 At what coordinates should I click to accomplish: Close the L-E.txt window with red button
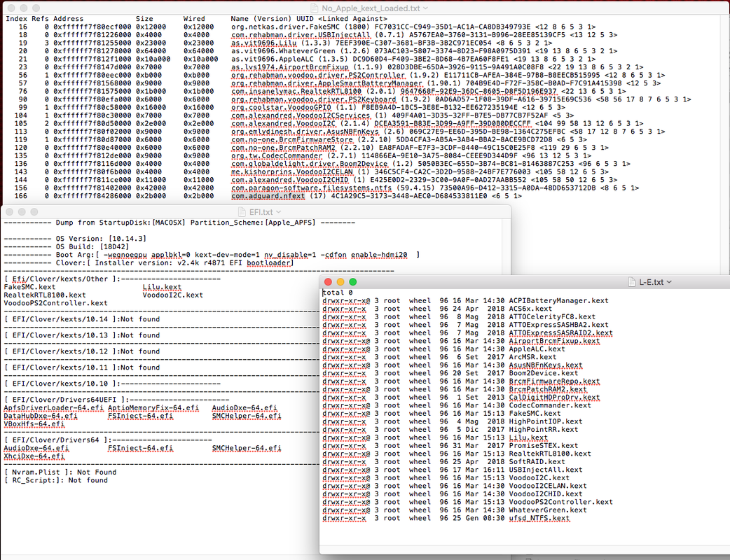tap(328, 282)
